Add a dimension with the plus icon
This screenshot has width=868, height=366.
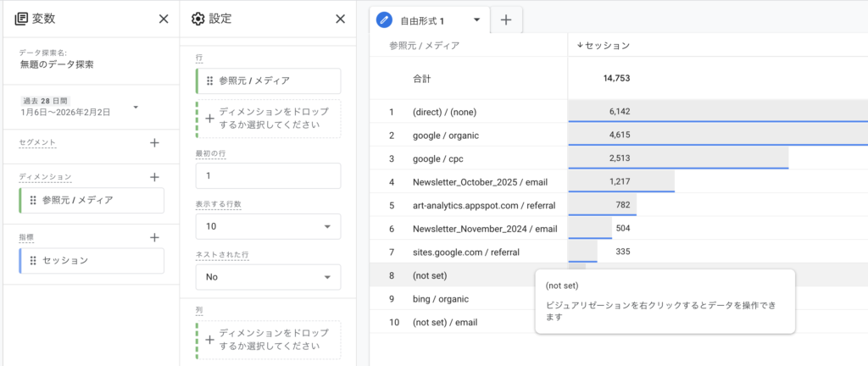point(154,177)
